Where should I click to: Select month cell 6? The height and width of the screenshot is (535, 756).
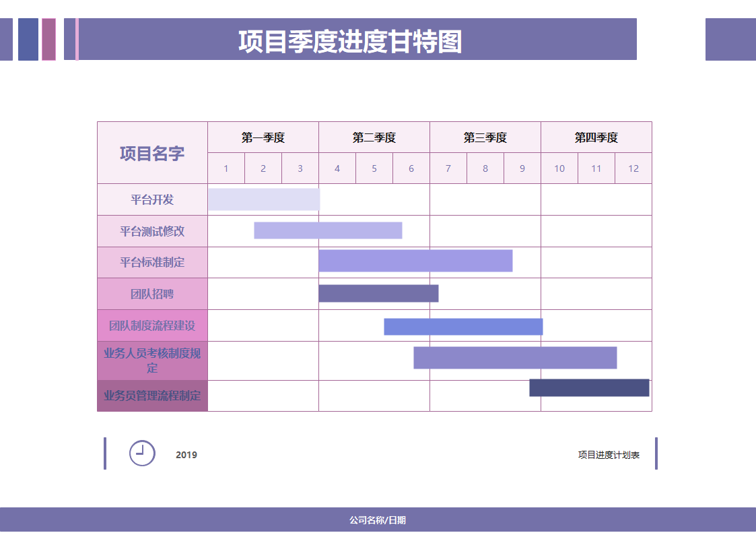(411, 168)
